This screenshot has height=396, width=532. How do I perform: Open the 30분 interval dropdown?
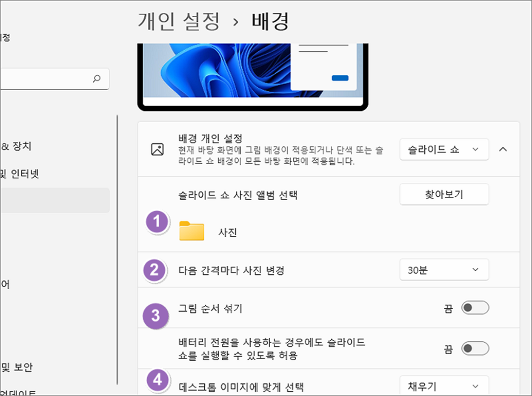click(x=444, y=270)
